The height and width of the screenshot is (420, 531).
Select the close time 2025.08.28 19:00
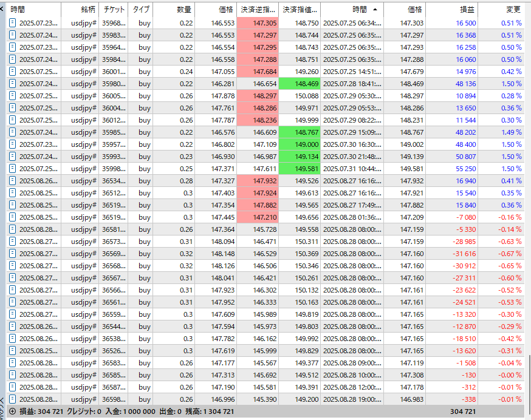[352, 399]
